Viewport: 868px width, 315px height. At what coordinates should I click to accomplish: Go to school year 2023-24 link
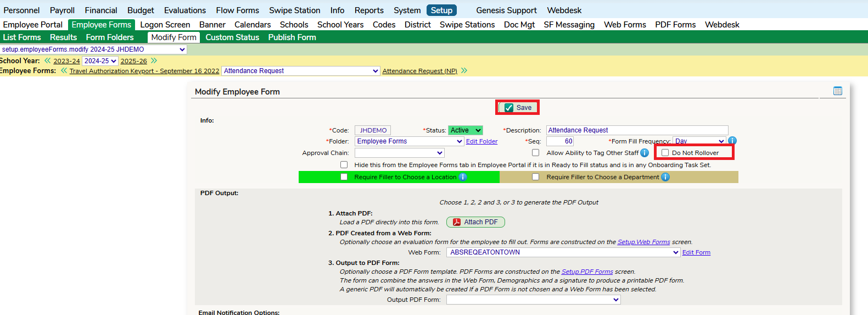(x=66, y=61)
